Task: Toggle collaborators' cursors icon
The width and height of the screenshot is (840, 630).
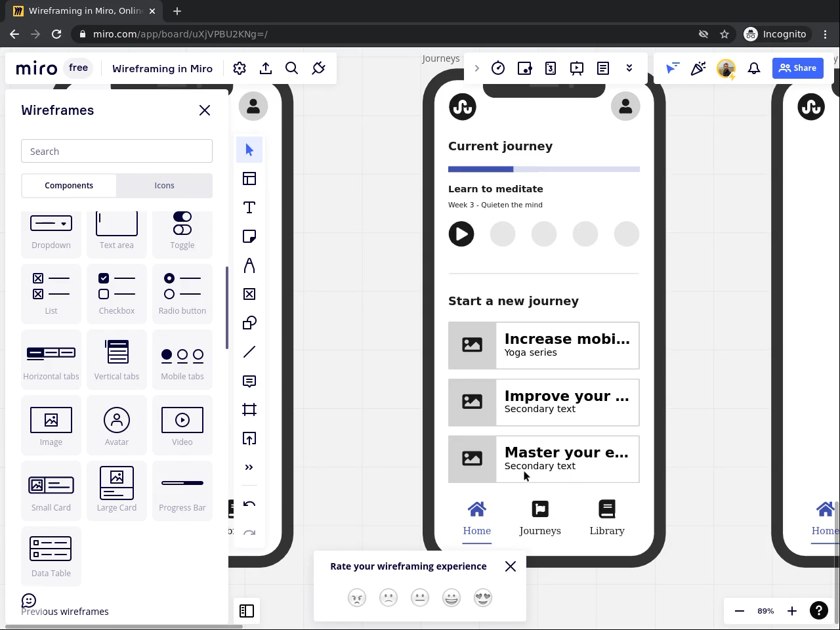Action: tap(672, 68)
